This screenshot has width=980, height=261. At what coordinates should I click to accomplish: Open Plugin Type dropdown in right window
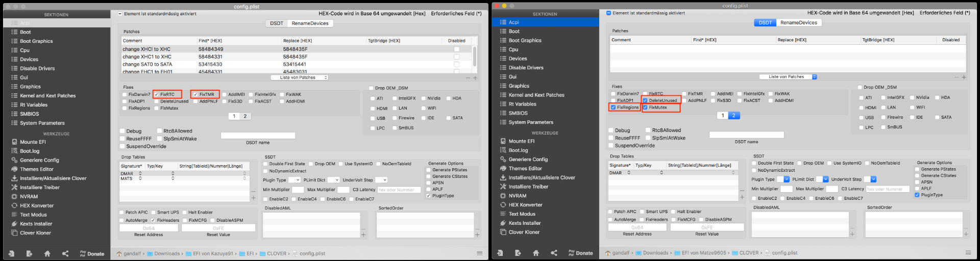786,179
